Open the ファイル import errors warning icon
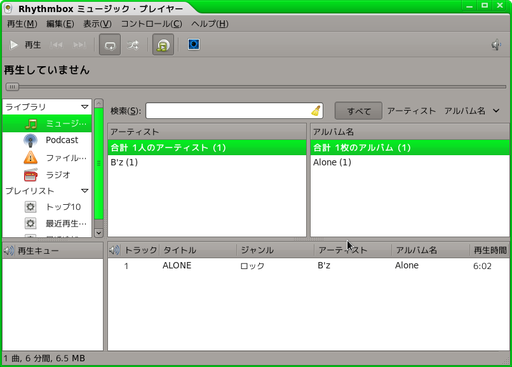Viewport: 512px width, 367px height. tap(31, 157)
